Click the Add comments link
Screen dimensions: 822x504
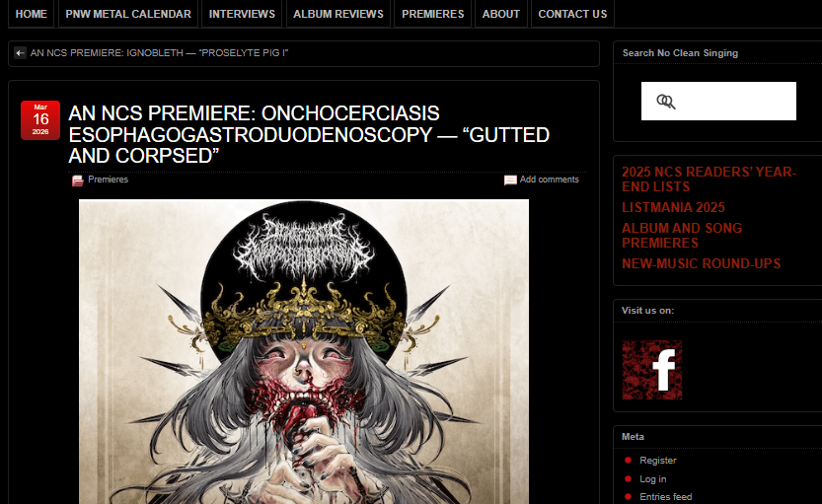coord(549,180)
